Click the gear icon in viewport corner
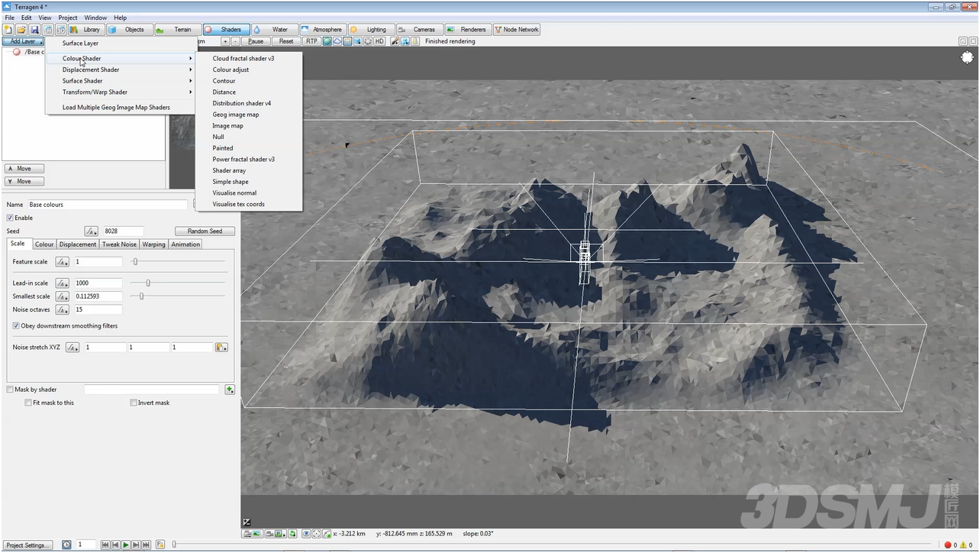Image resolution: width=980 pixels, height=553 pixels. pos(967,57)
